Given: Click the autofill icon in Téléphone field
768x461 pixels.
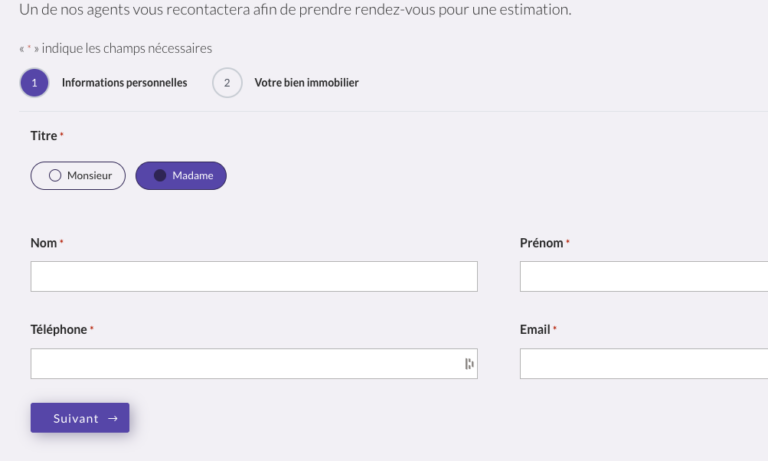Looking at the screenshot, I should click(469, 364).
